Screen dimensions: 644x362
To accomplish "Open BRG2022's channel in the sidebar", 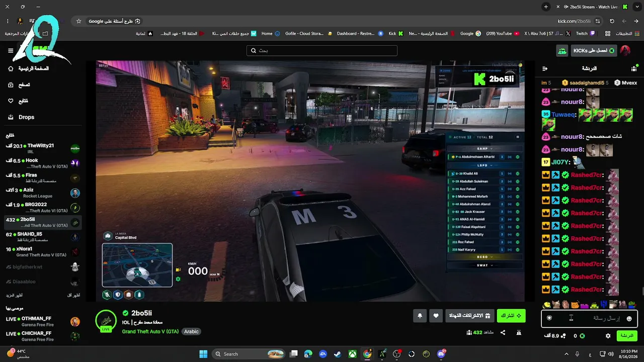I will point(43,208).
